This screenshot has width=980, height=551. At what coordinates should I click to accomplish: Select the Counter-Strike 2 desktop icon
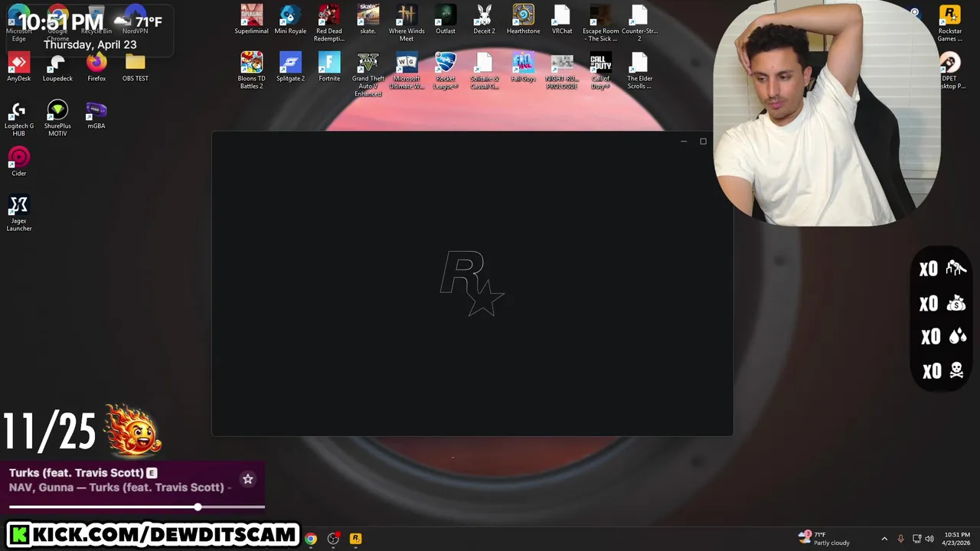click(x=639, y=23)
